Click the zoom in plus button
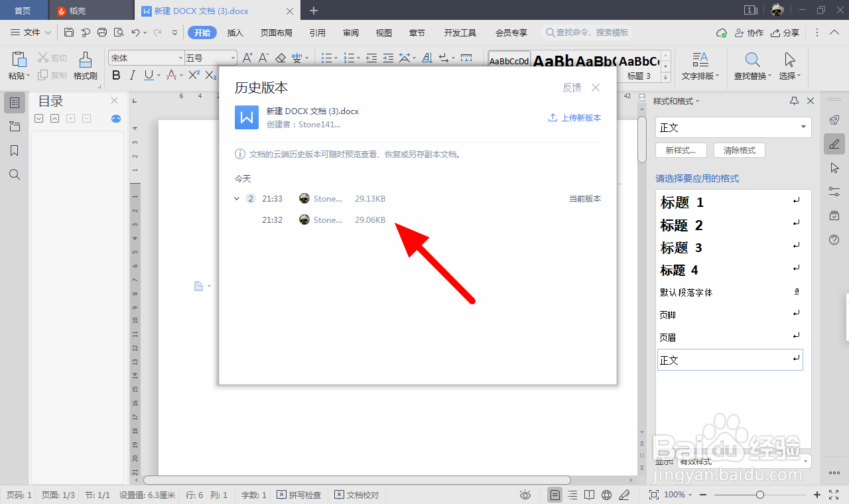The width and height of the screenshot is (849, 504). pyautogui.click(x=817, y=495)
